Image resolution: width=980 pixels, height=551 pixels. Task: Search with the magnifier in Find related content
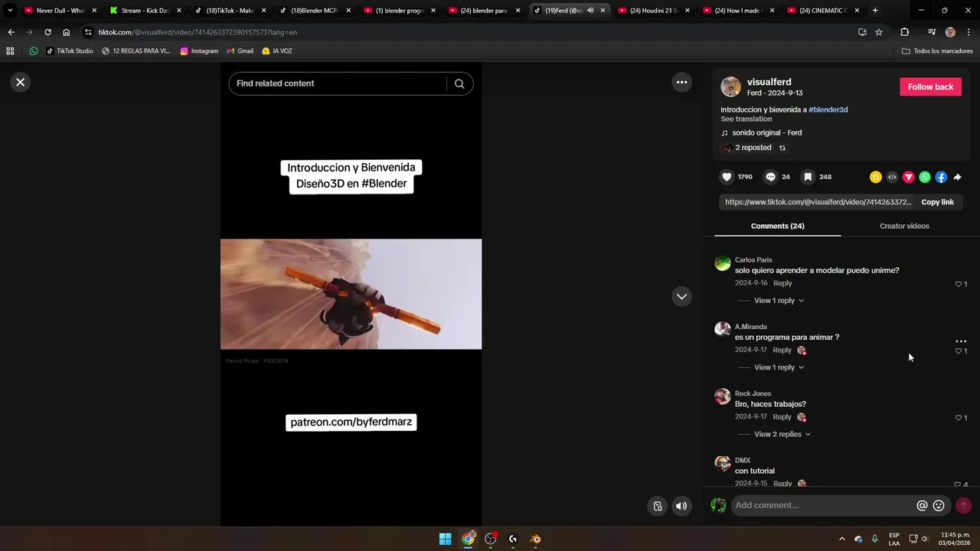tap(459, 83)
